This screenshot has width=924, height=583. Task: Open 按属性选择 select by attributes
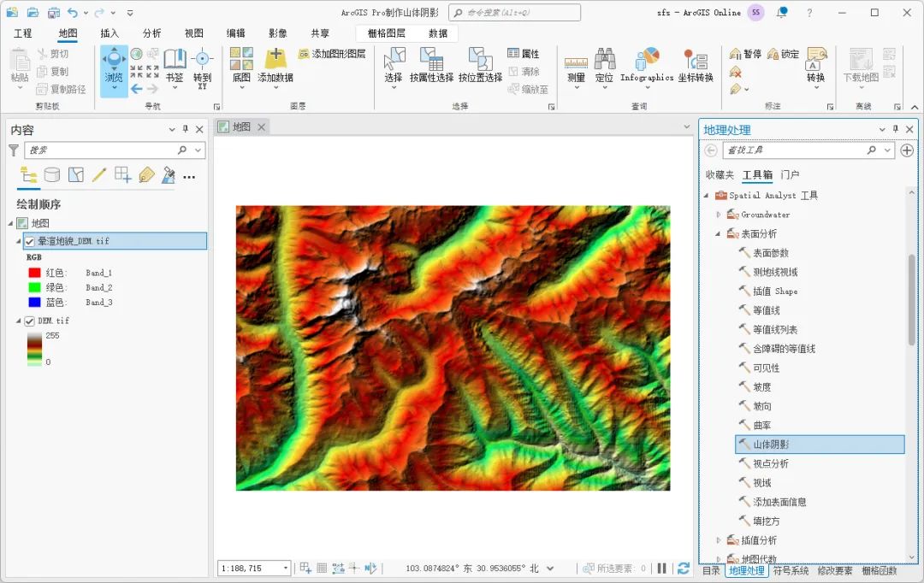(x=431, y=65)
